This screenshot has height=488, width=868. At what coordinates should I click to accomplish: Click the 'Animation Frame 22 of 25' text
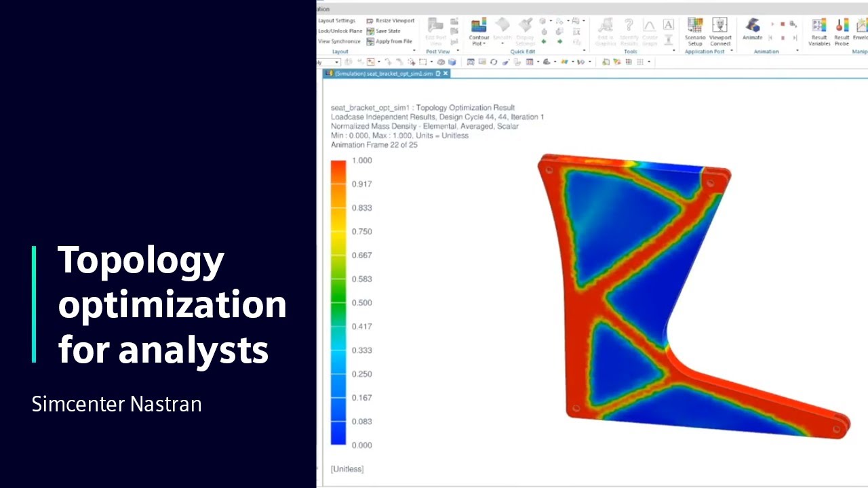[374, 145]
